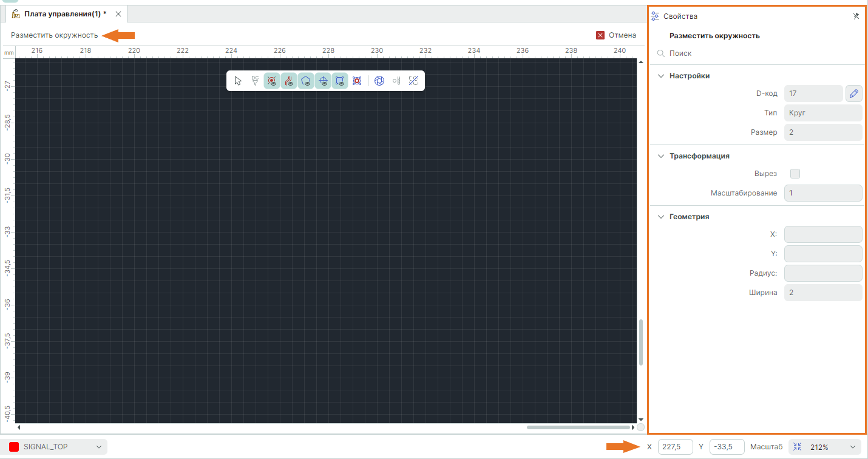Image resolution: width=868 pixels, height=459 pixels.
Task: Click the DC filter funnel icon
Action: pyautogui.click(x=255, y=81)
